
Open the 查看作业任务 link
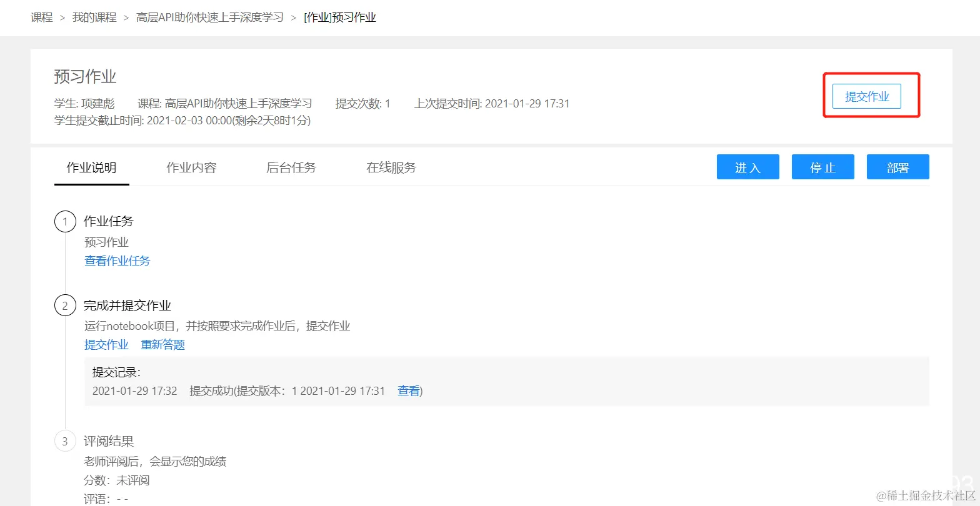point(117,261)
